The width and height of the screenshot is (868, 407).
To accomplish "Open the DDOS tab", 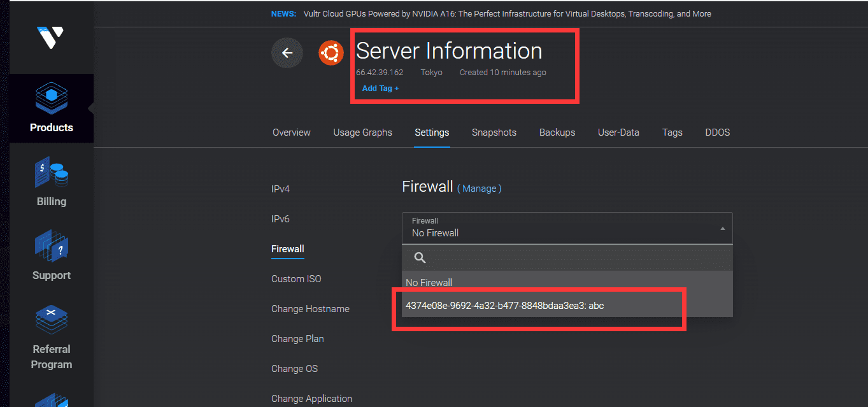I will [x=718, y=132].
